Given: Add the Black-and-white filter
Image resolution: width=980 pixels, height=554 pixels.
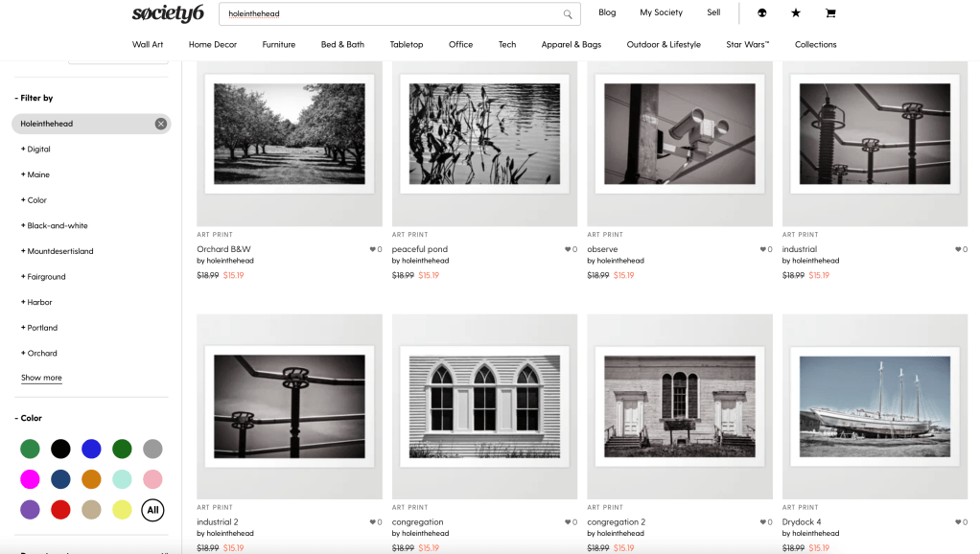Looking at the screenshot, I should pyautogui.click(x=55, y=226).
